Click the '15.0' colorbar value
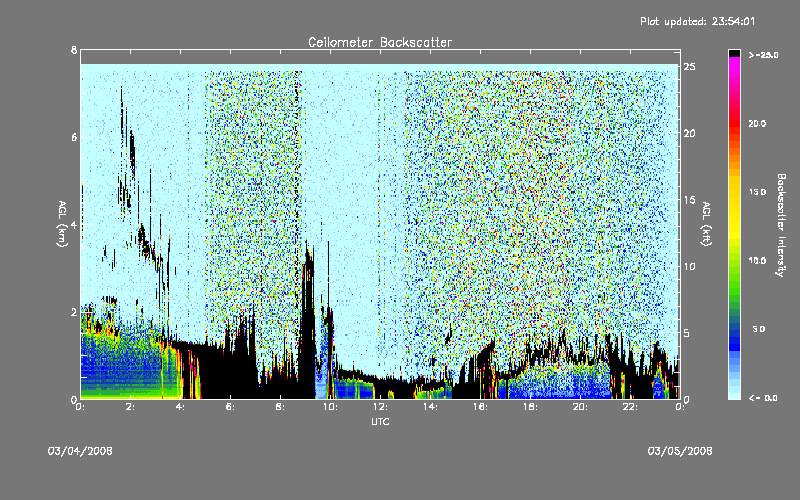Image resolution: width=800 pixels, height=500 pixels. [757, 192]
